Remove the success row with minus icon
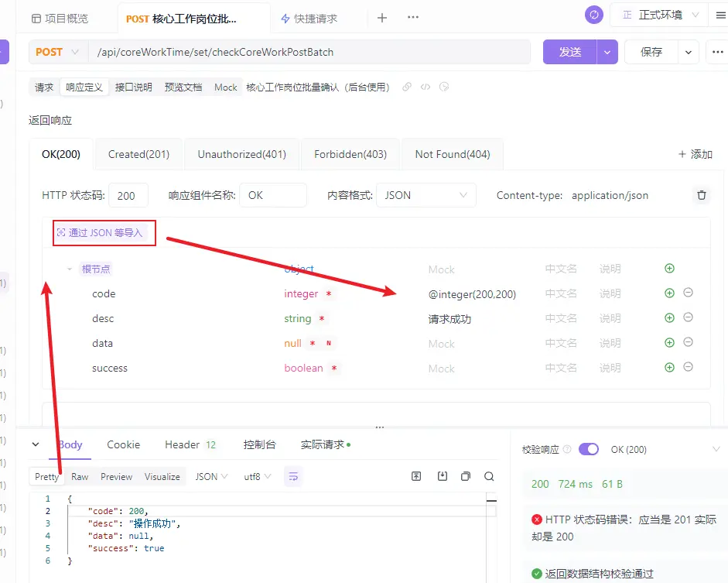Viewport: 728px width, 583px height. [688, 366]
